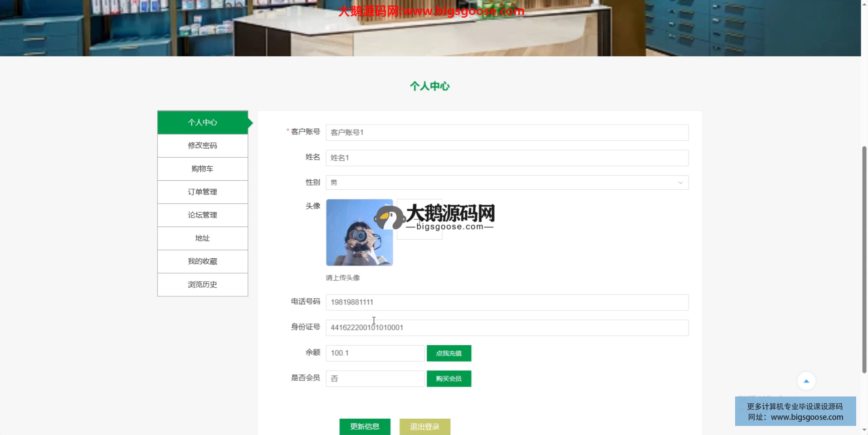Click into the 客户账号 input field
Screen dimensions: 868x435
coord(507,132)
